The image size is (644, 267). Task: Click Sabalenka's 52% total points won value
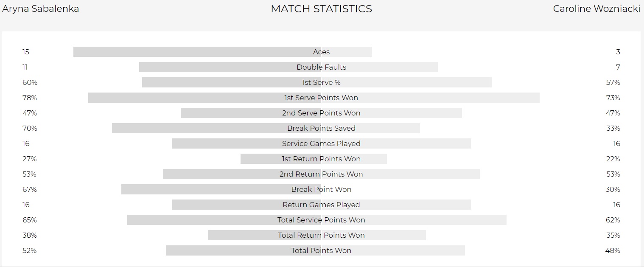pos(30,250)
